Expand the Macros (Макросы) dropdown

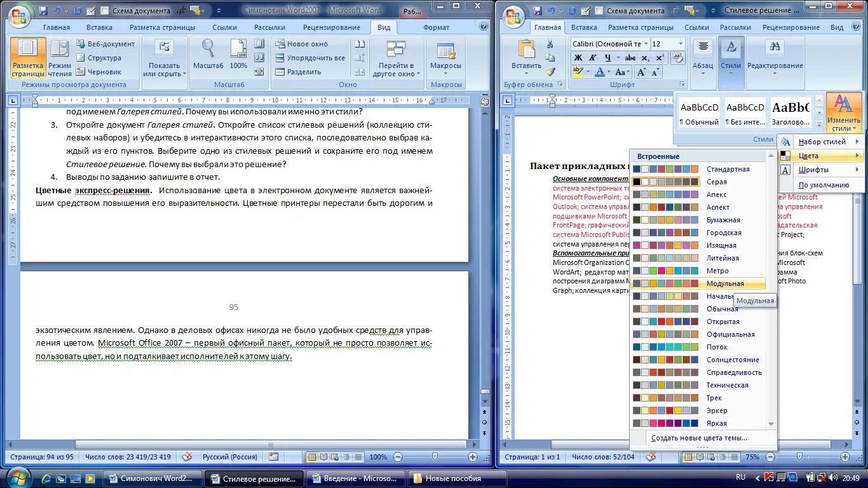pos(445,58)
